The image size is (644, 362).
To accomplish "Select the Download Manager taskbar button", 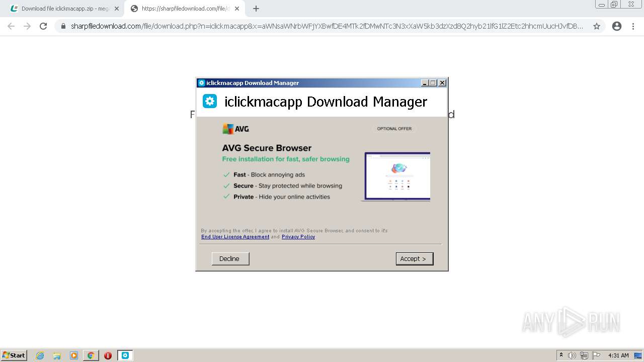I will click(125, 355).
